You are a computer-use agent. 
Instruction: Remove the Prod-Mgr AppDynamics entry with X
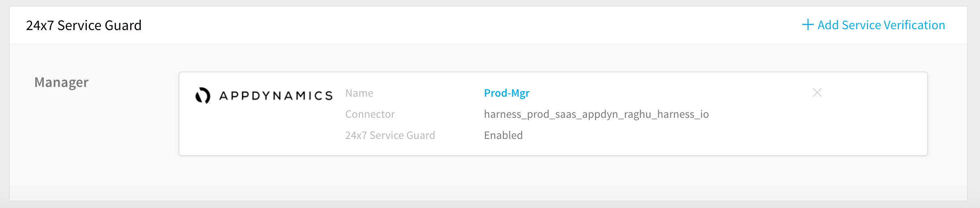click(817, 93)
